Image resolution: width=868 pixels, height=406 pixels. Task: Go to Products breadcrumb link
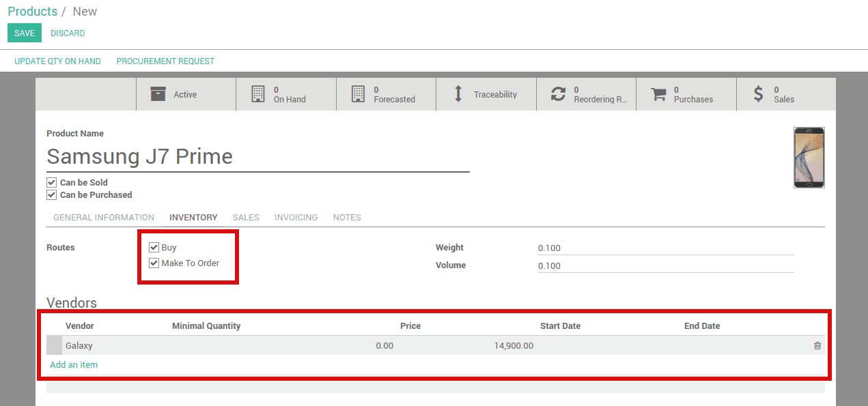(x=33, y=12)
